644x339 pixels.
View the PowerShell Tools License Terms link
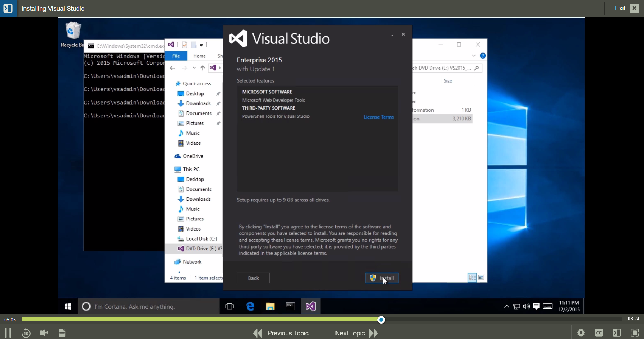coord(379,117)
